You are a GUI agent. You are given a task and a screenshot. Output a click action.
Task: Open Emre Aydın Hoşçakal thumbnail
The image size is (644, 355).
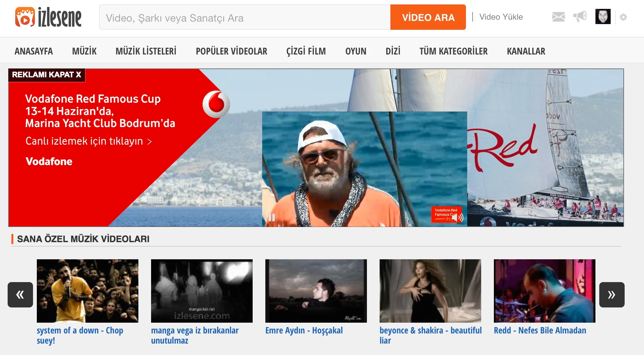[x=316, y=291]
